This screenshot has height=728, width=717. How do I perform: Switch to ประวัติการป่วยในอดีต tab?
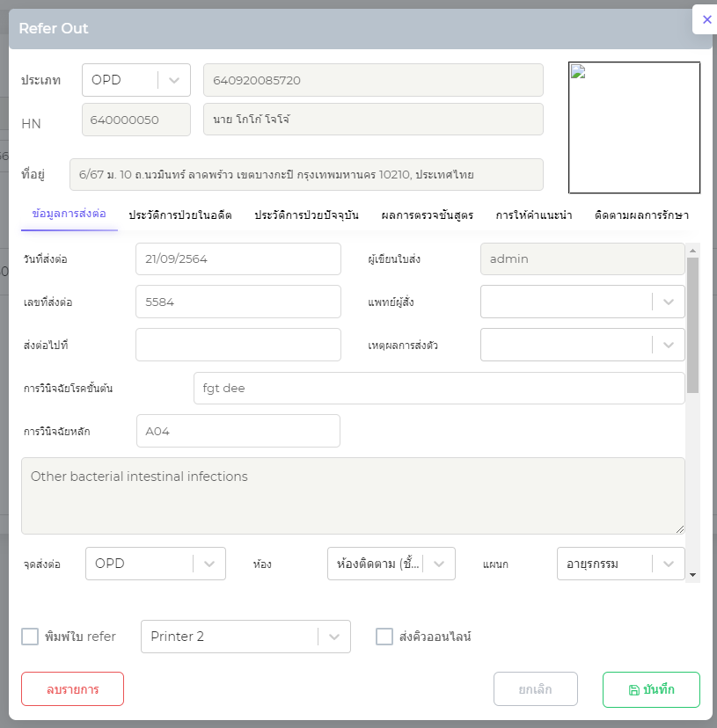[180, 215]
